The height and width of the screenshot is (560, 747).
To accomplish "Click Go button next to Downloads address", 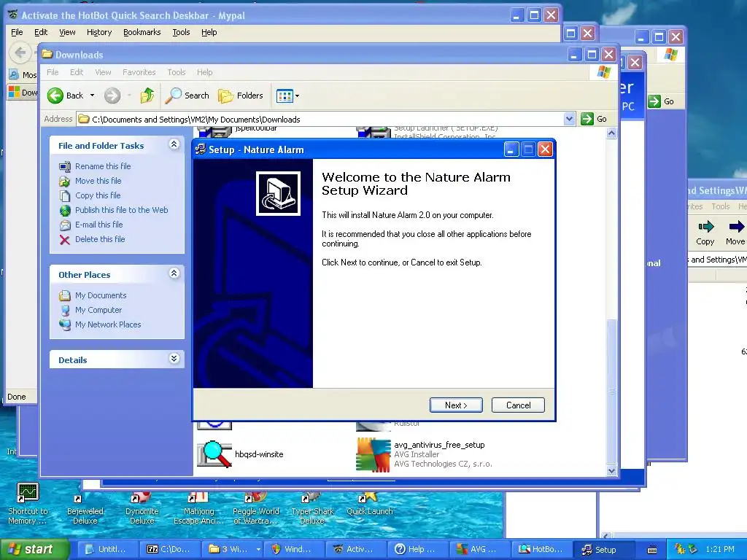I will pos(594,119).
